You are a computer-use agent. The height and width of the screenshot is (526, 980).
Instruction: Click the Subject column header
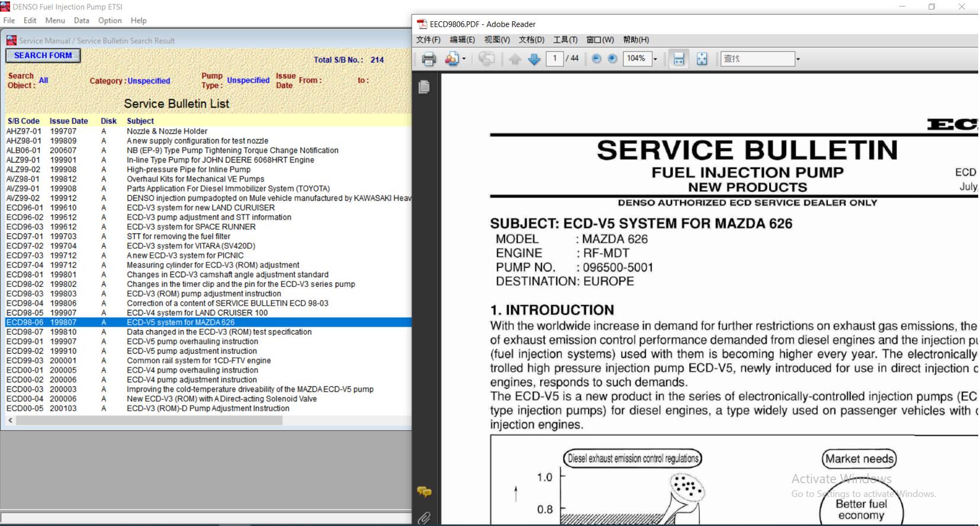click(140, 121)
